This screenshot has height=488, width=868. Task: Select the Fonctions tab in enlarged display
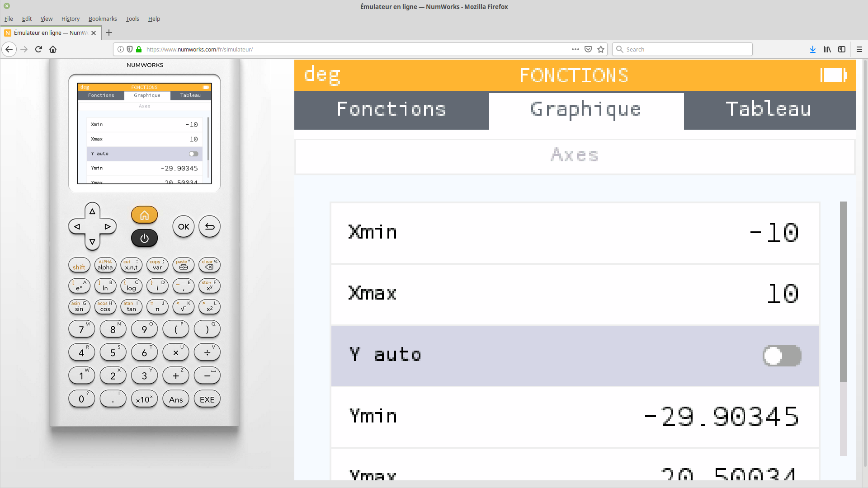[392, 110]
